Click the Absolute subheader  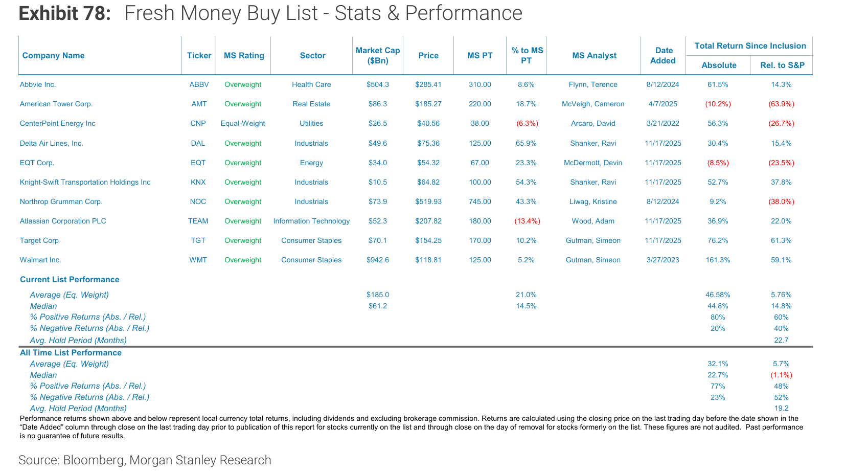(719, 65)
